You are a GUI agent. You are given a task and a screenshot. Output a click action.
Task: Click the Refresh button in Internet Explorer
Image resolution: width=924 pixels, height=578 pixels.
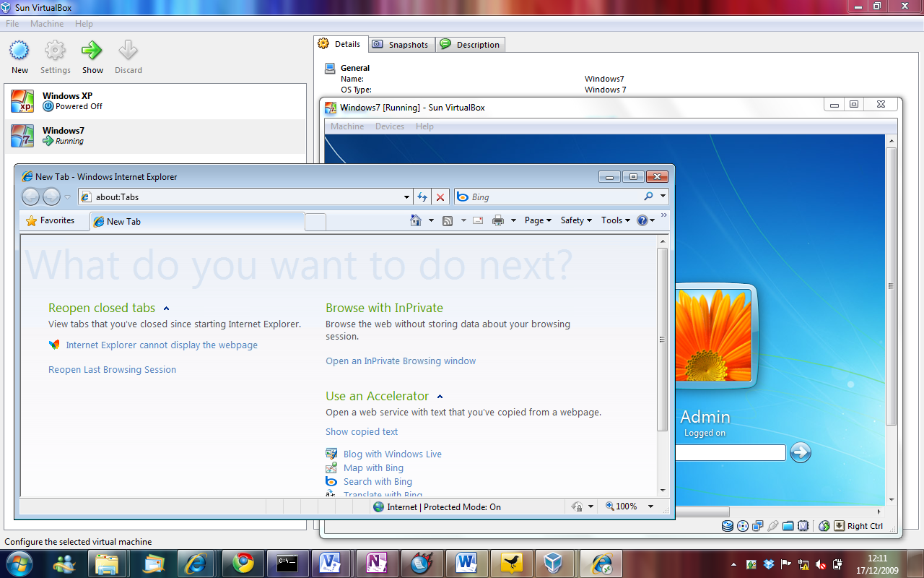click(x=423, y=197)
